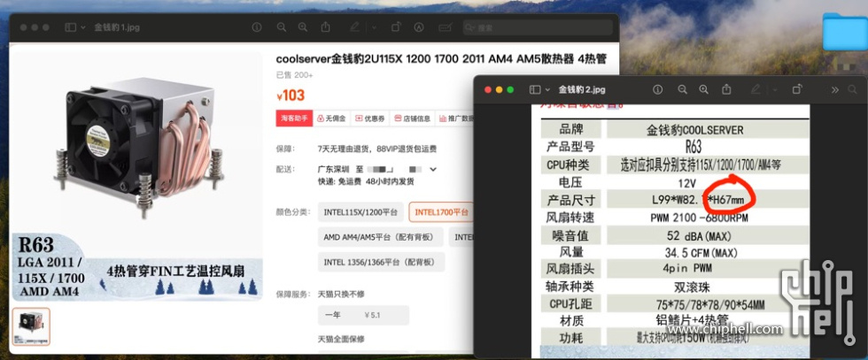Click the 12V voltage cell
Viewport: 868px width, 360px height.
(x=708, y=182)
